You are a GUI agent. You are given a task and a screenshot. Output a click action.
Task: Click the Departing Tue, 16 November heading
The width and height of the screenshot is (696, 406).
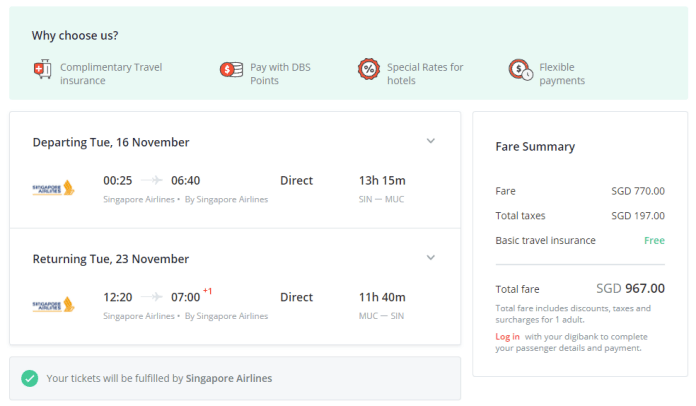(111, 142)
